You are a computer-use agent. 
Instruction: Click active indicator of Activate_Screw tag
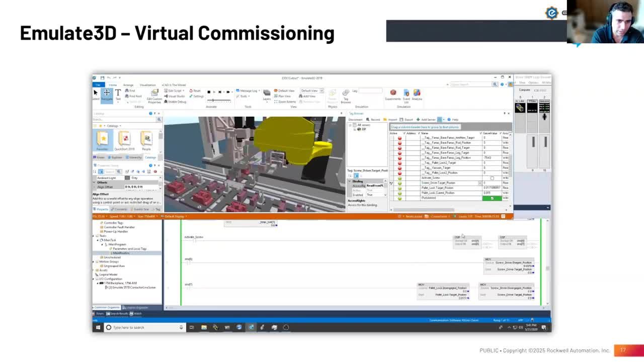point(400,178)
